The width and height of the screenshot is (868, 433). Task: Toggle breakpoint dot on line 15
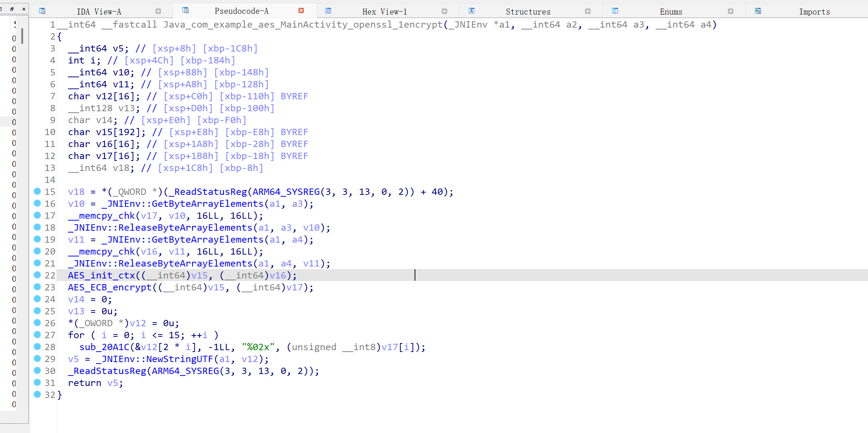(37, 191)
